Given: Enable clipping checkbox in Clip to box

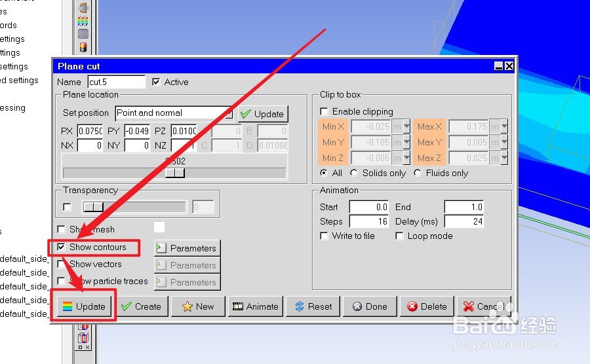Looking at the screenshot, I should 324,111.
